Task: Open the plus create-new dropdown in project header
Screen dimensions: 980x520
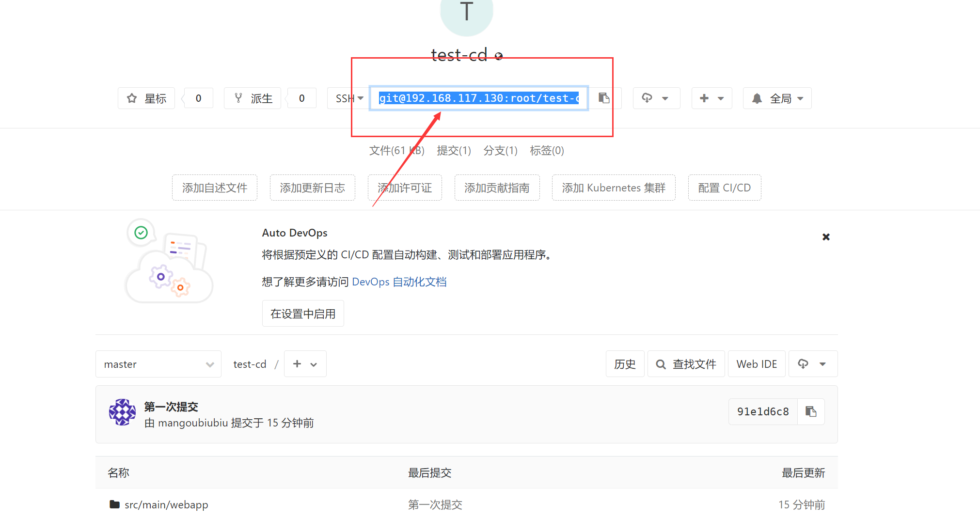Action: click(711, 98)
